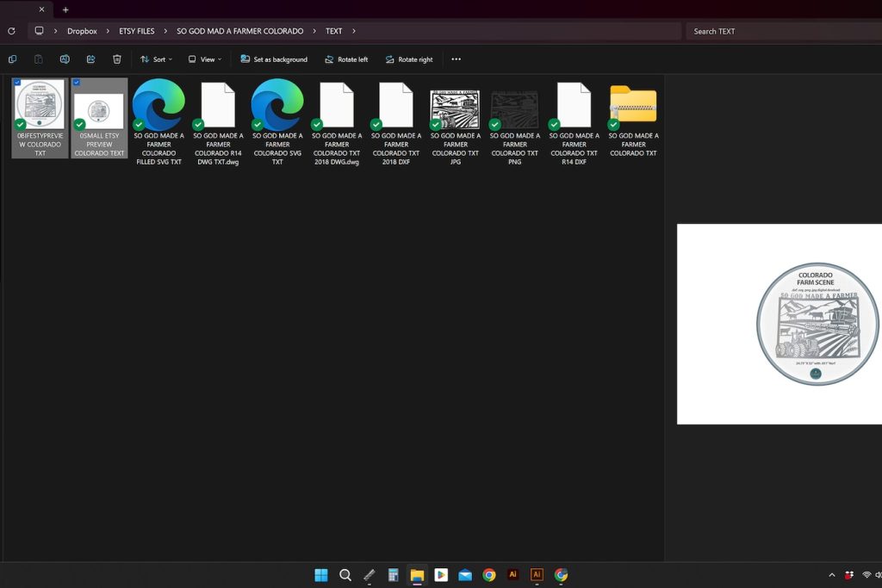Open a new File Explorer tab
This screenshot has width=882, height=588.
click(65, 9)
